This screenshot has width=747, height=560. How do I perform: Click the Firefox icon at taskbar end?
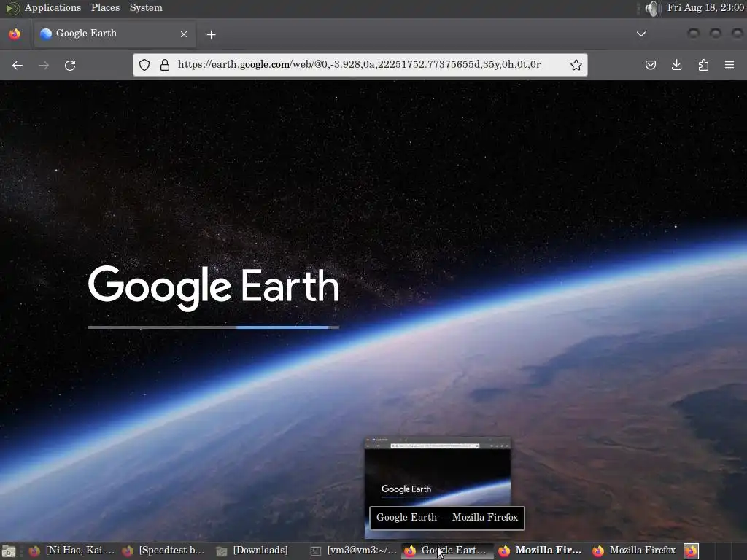coord(692,551)
